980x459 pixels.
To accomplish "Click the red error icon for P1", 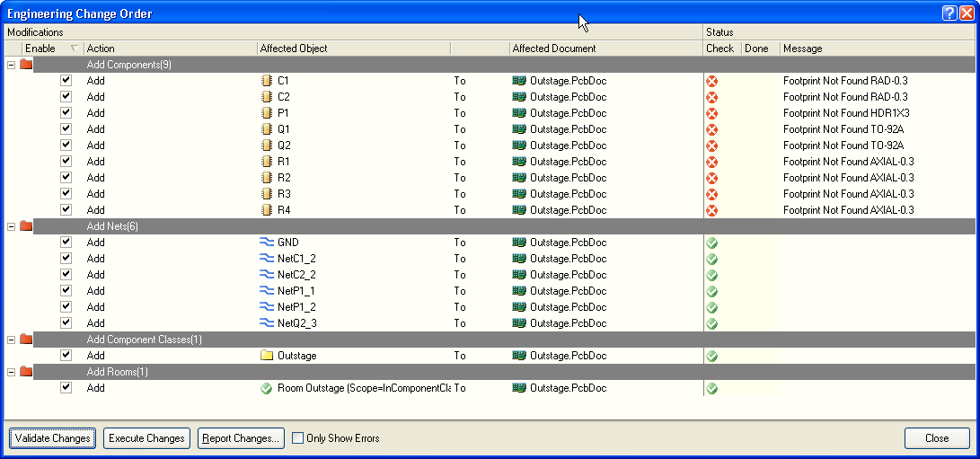I will [711, 113].
